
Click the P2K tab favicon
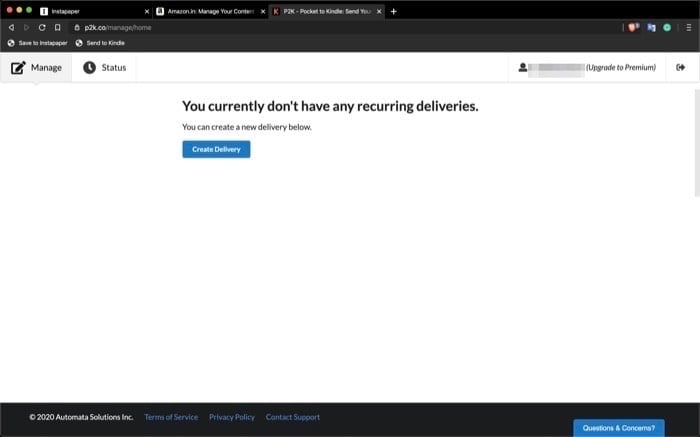(x=276, y=12)
